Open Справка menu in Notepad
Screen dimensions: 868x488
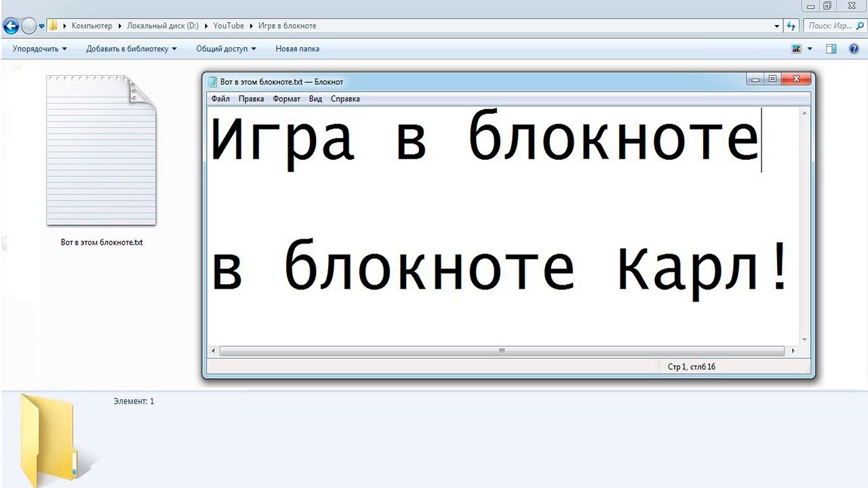tap(345, 99)
